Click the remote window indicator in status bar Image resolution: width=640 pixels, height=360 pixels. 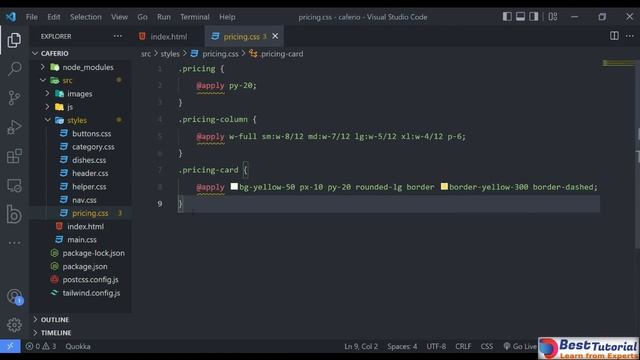pos(10,346)
